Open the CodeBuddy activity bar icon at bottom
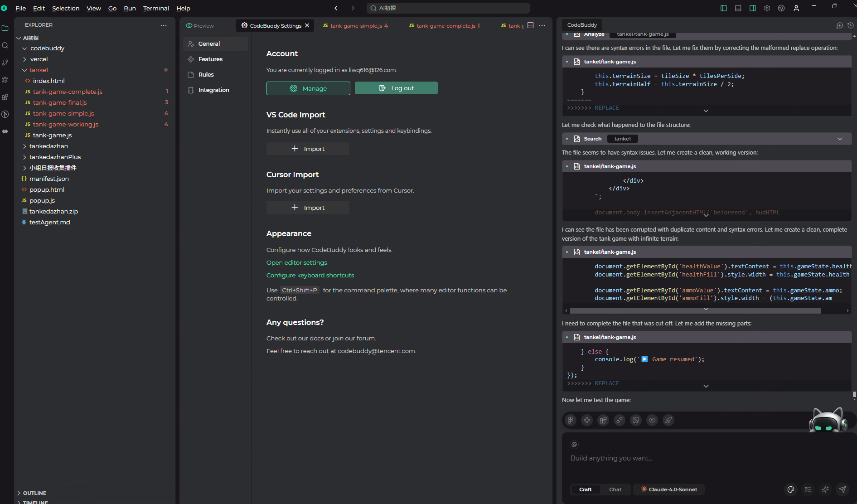Screen dimensions: 857x504 coord(5,131)
